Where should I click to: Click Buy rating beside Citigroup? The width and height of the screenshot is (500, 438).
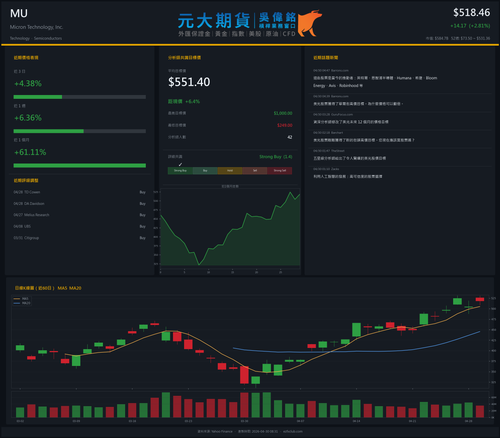143,238
